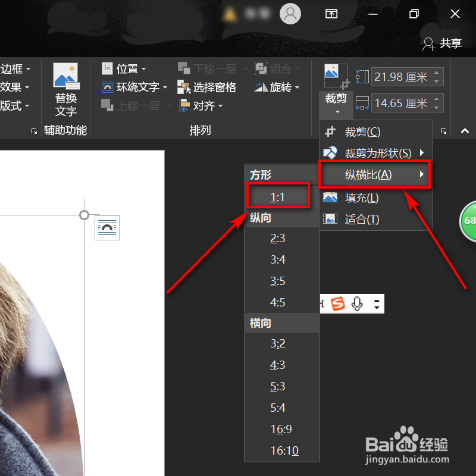
Task: Click the Crop picture icon in ribbon
Action: click(336, 76)
